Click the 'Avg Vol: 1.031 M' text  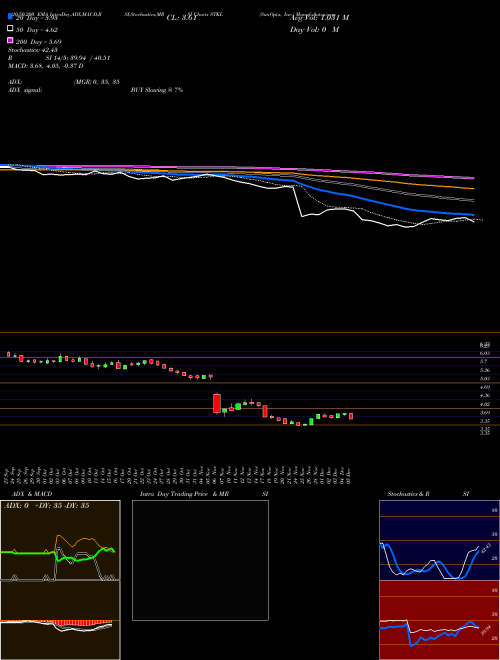[319, 18]
